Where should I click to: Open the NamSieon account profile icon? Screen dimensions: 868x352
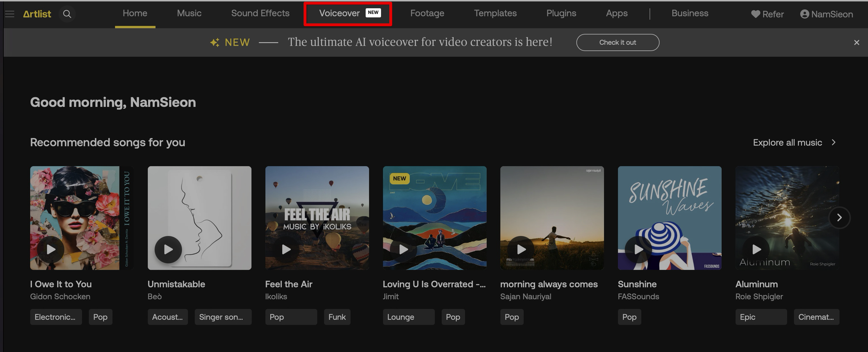(x=804, y=14)
